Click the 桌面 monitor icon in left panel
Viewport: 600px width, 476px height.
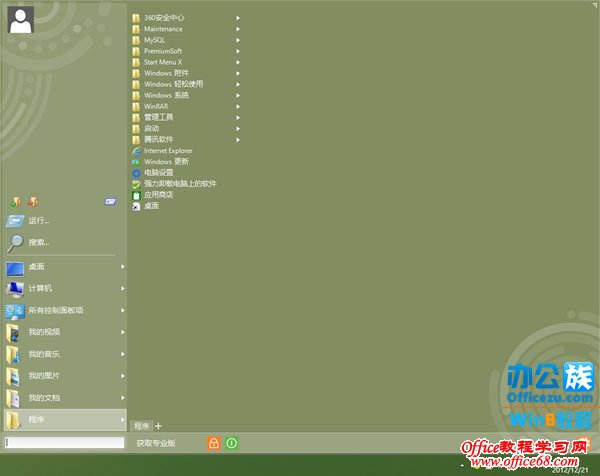click(x=15, y=269)
